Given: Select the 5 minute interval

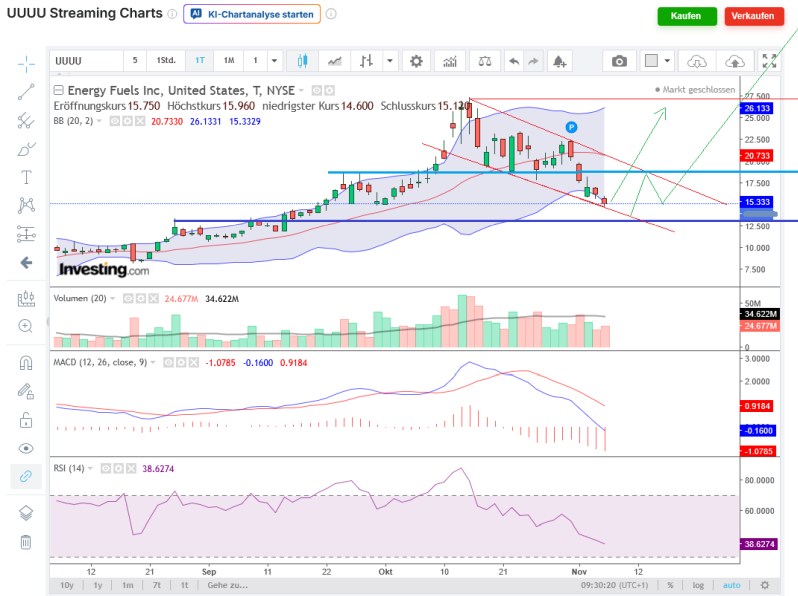Looking at the screenshot, I should [135, 61].
